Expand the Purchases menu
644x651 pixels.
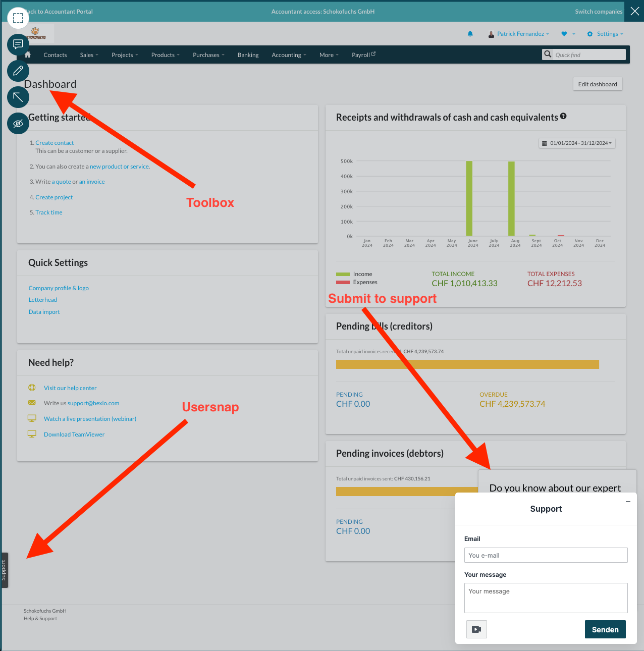tap(208, 55)
